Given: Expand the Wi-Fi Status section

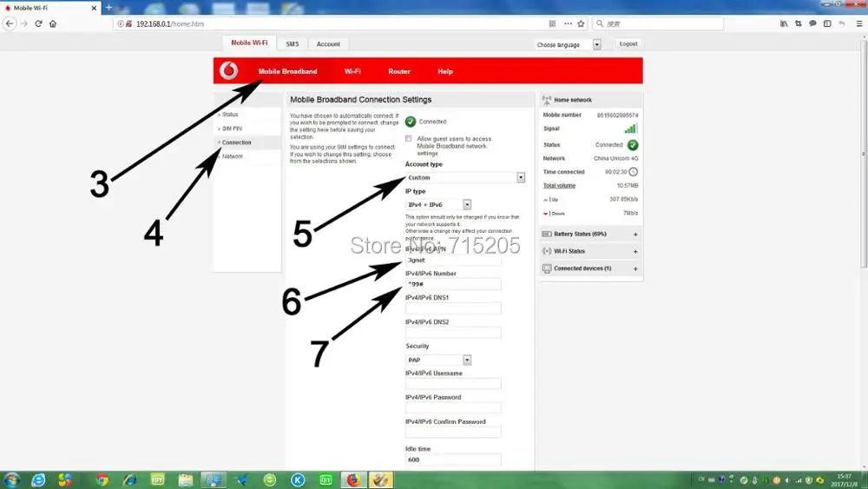Looking at the screenshot, I should coord(590,251).
